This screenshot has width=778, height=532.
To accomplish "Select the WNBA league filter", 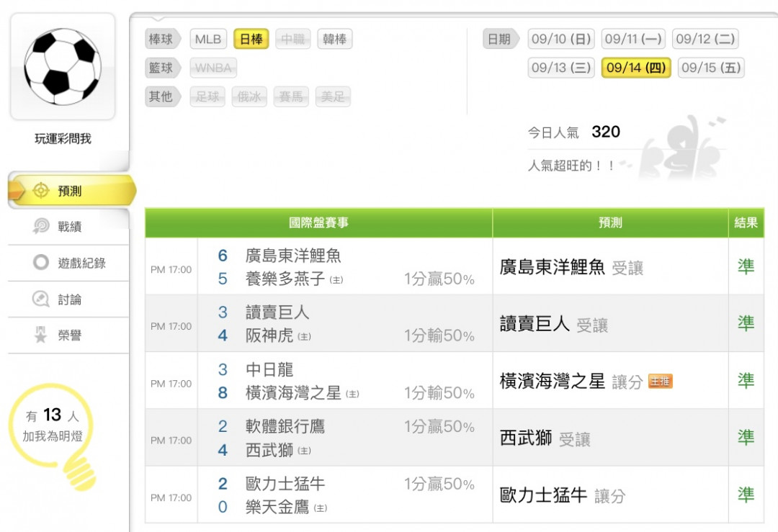I will coord(213,68).
